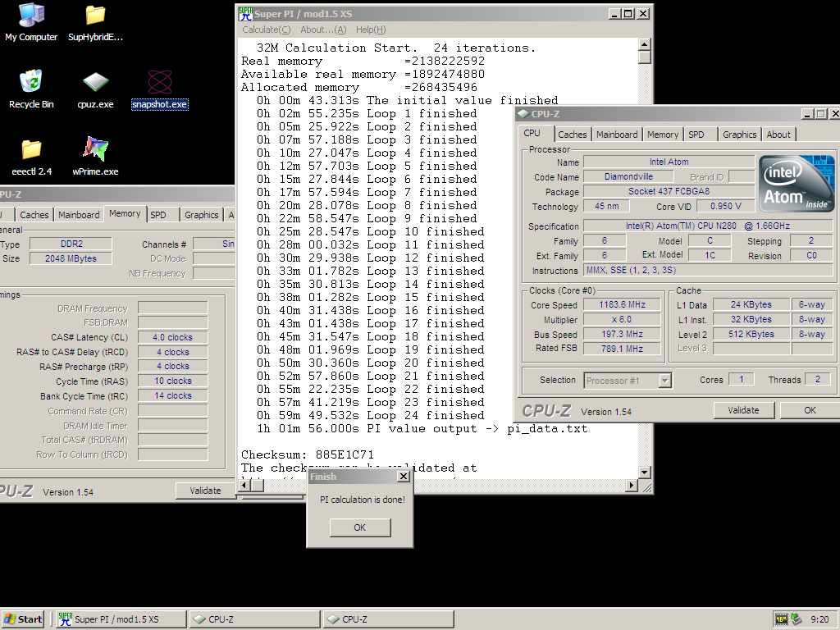Viewport: 840px width, 630px height.
Task: Switch to Graphics tab in right CPU-Z
Action: 739,135
